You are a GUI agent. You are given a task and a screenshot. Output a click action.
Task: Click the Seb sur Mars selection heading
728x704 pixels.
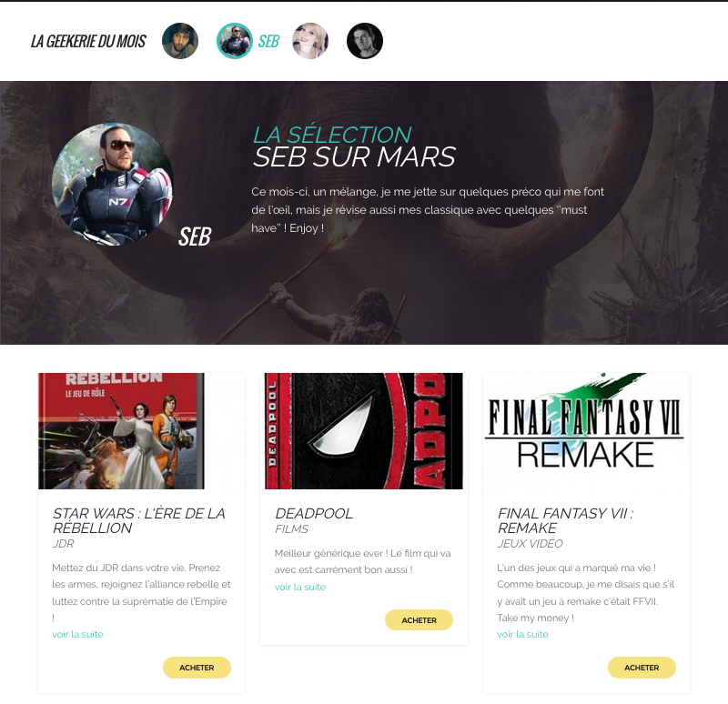354,156
